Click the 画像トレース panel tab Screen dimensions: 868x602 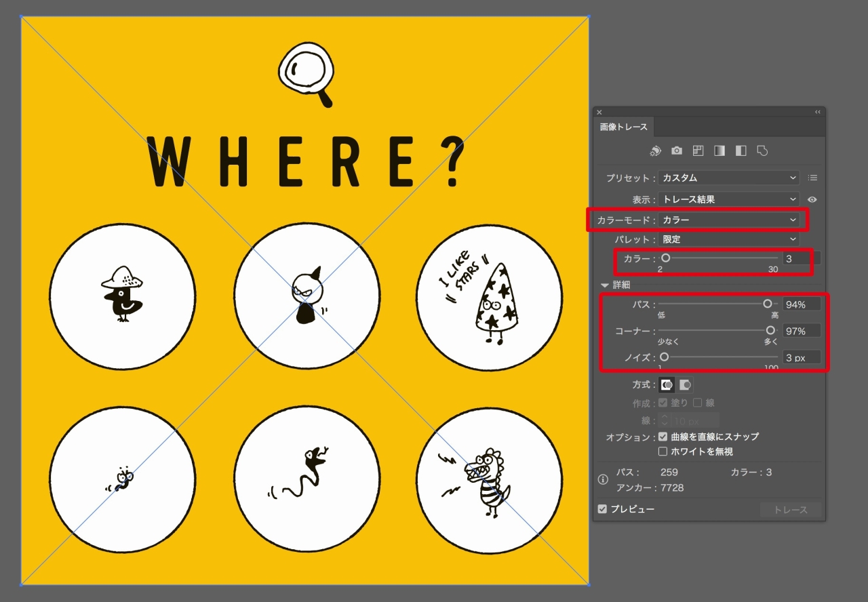(x=623, y=127)
